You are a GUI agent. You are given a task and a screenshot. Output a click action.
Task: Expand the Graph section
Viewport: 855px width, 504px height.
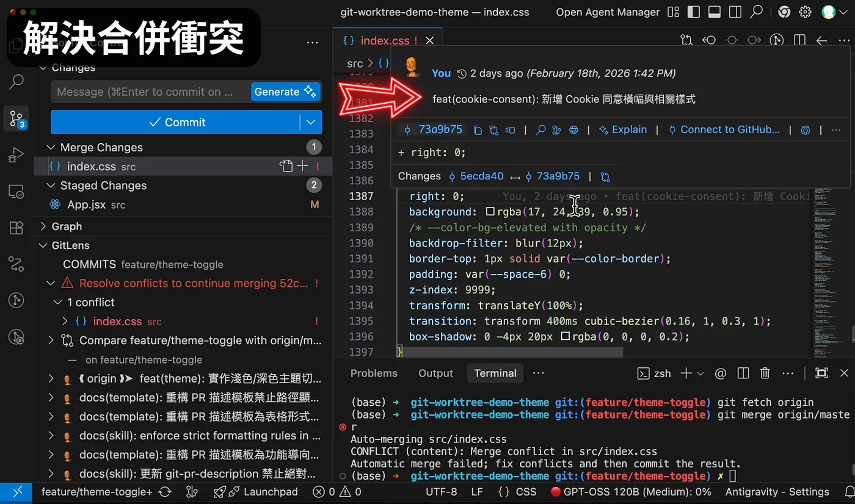coord(43,226)
